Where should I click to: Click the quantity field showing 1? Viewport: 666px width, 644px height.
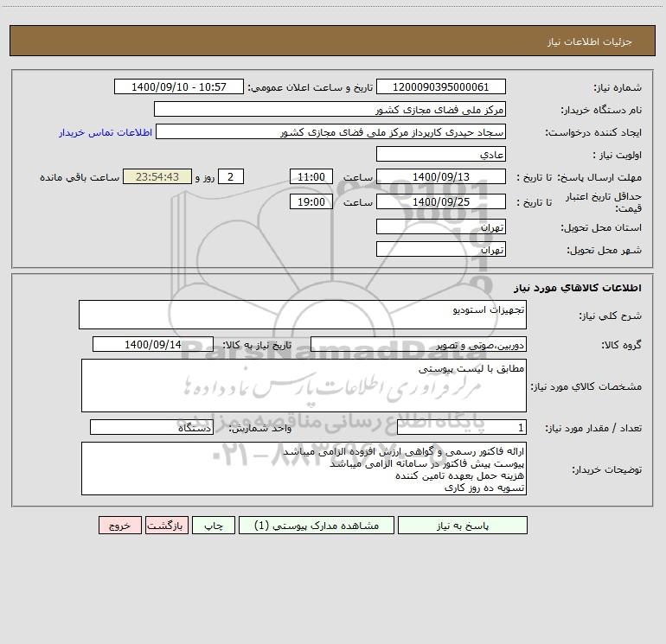click(x=462, y=427)
